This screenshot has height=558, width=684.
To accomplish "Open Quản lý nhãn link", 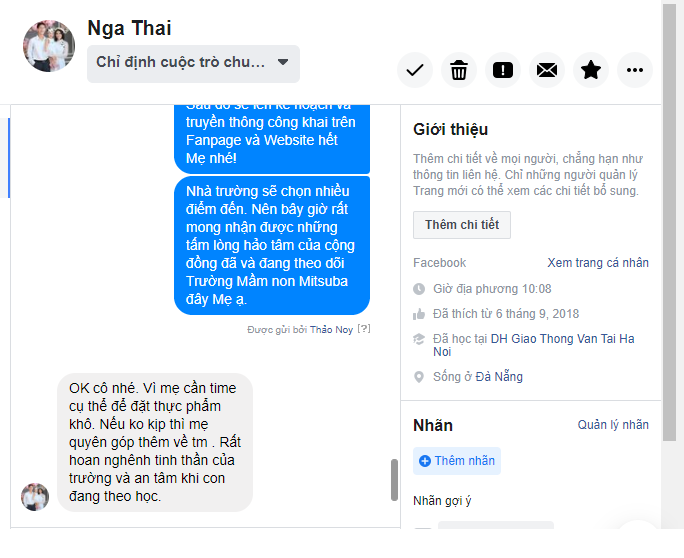I will (x=613, y=424).
